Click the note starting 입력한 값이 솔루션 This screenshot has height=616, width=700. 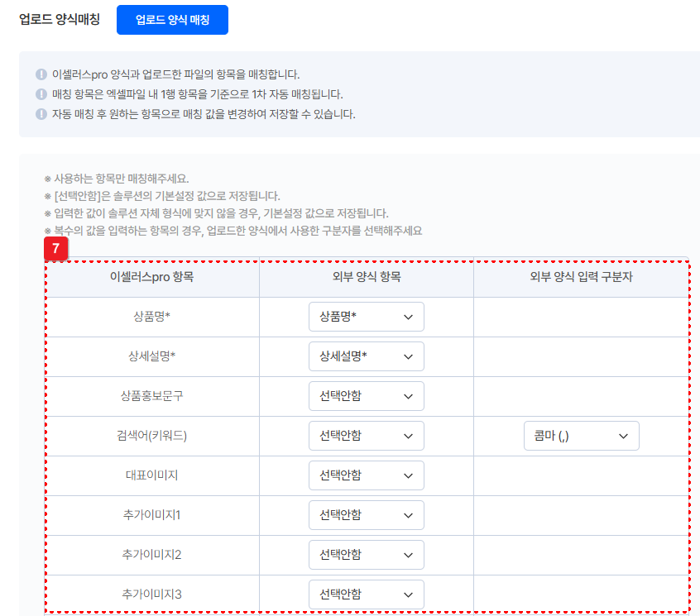pyautogui.click(x=217, y=213)
